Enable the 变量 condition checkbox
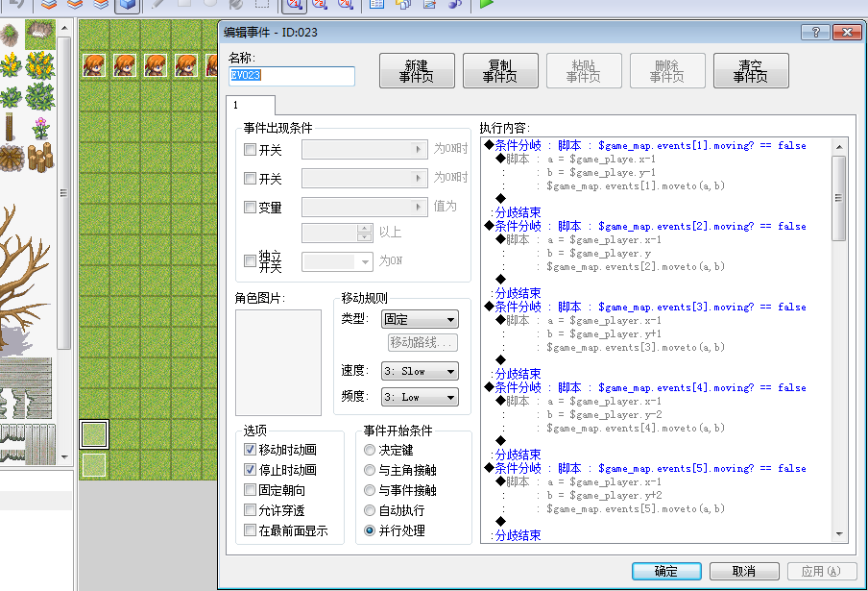868x591 pixels. click(250, 208)
